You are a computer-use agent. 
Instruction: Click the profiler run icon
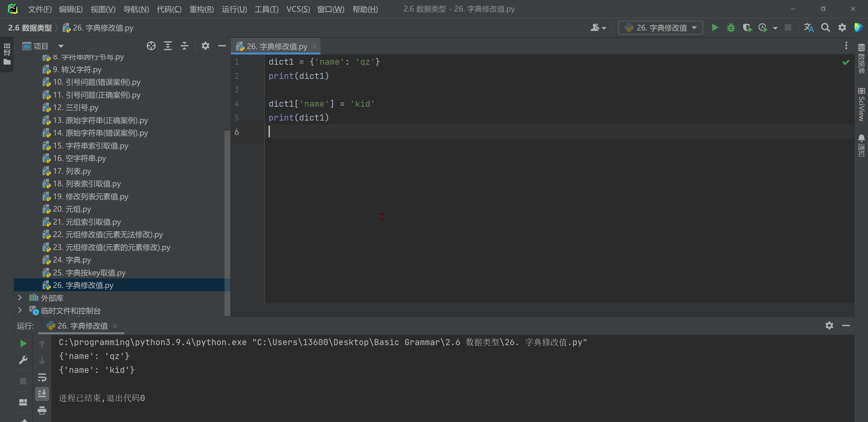click(x=763, y=27)
